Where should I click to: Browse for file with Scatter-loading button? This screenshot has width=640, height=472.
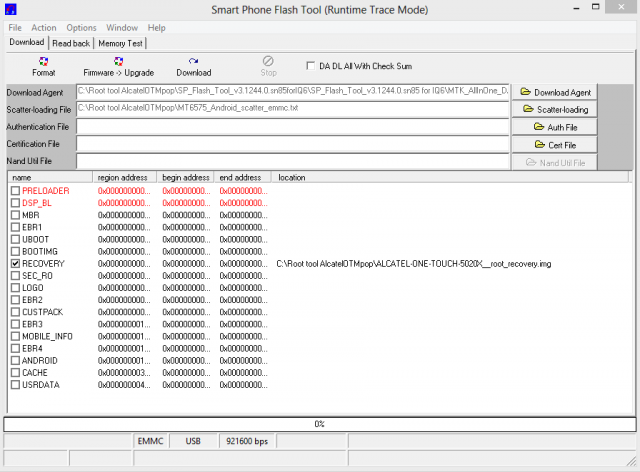click(555, 109)
